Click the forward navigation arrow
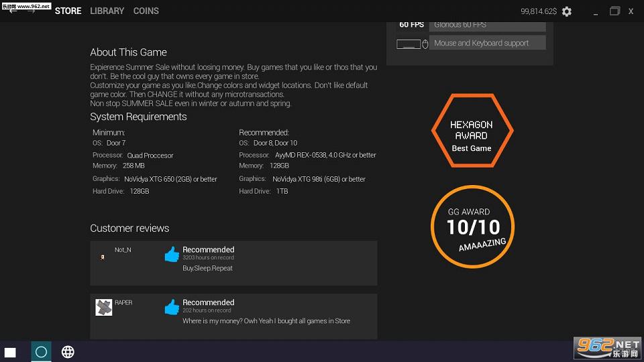The width and height of the screenshot is (644, 362). point(31,11)
